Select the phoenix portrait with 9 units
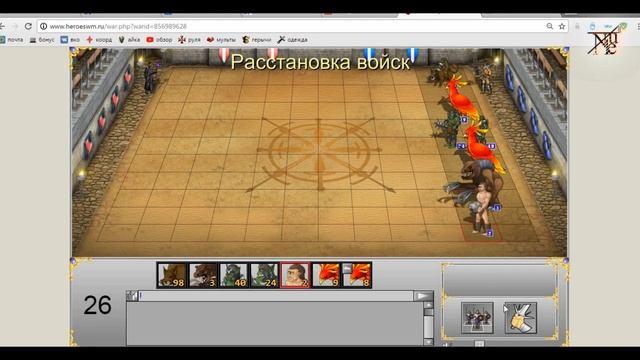 (326, 275)
